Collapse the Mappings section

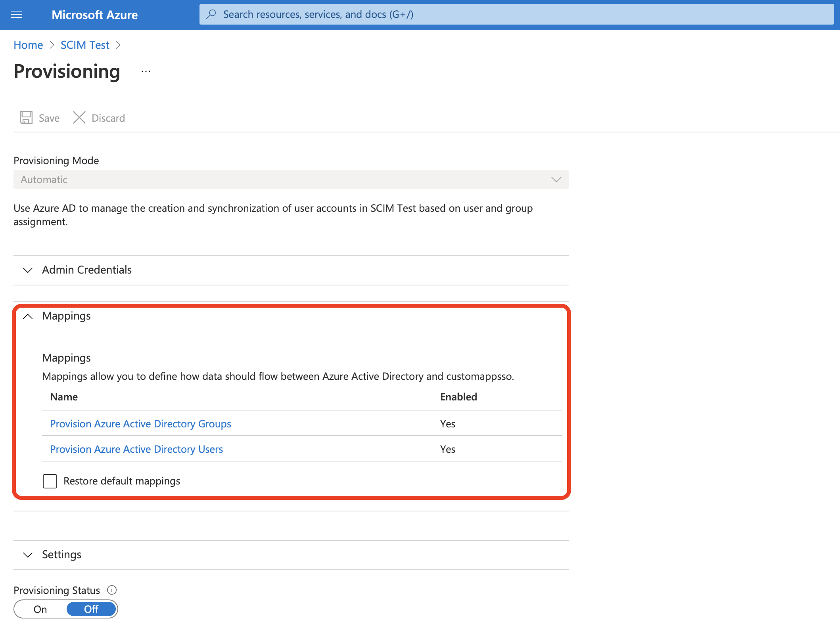[x=291, y=316]
